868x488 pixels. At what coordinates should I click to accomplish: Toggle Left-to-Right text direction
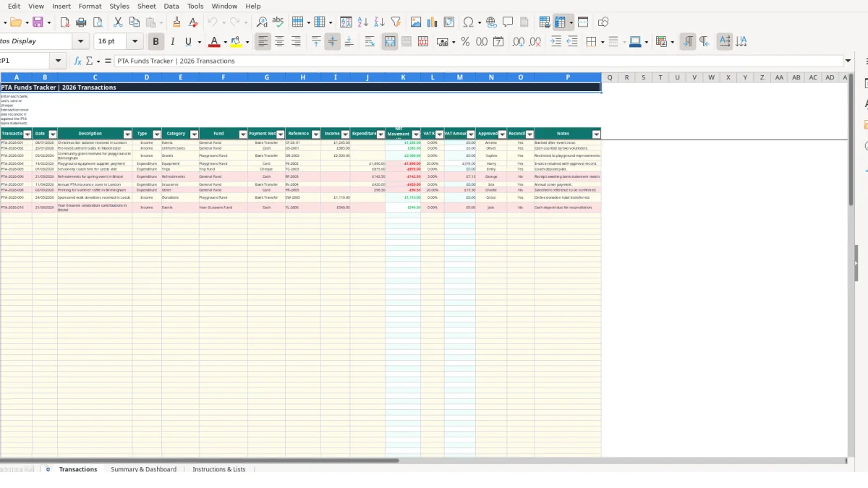click(688, 42)
